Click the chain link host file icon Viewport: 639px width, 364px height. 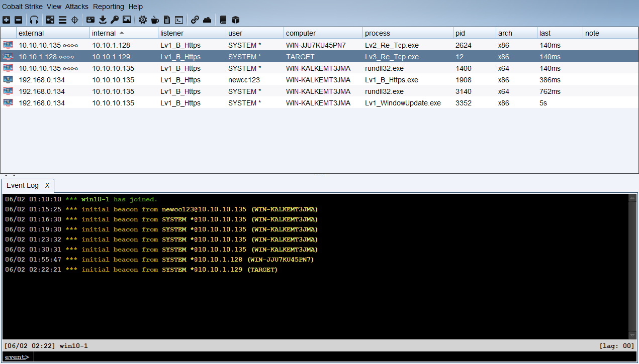(195, 20)
